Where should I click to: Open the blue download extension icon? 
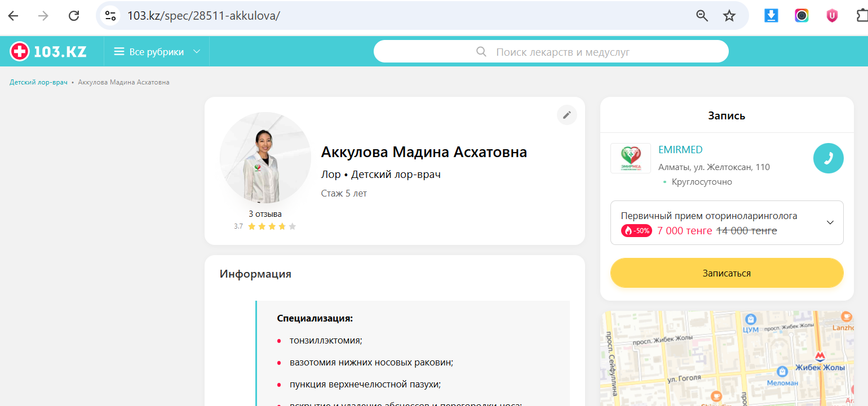(x=771, y=16)
